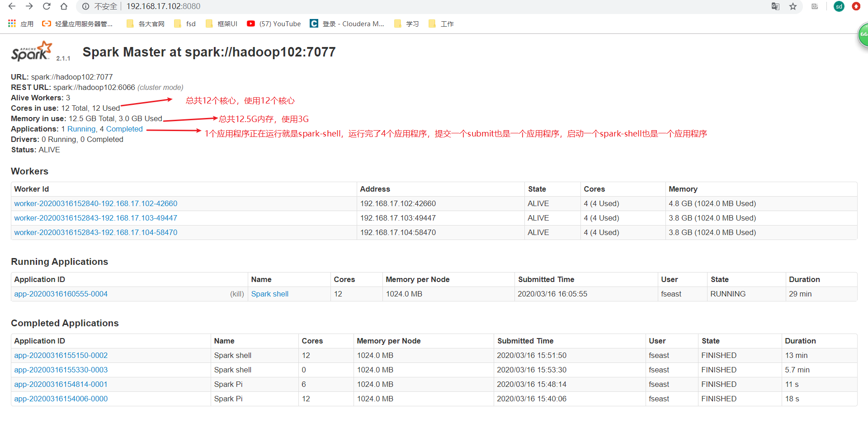Image resolution: width=868 pixels, height=442 pixels.
Task: Click the browser back arrow
Action: point(12,6)
